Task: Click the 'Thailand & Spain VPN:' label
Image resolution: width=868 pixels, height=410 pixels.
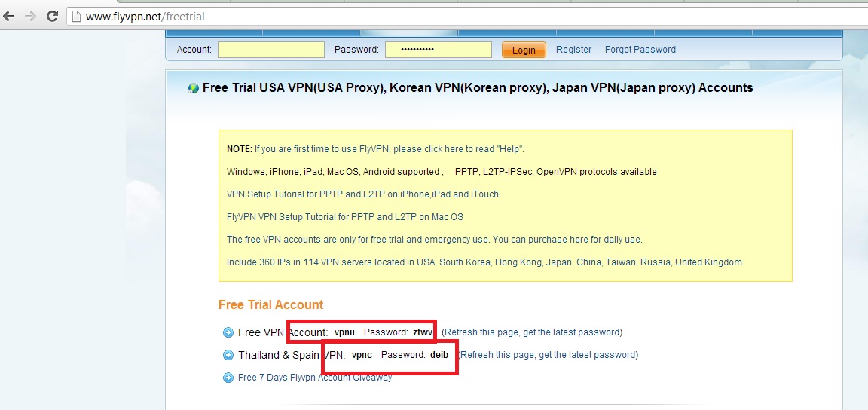Action: coord(292,354)
